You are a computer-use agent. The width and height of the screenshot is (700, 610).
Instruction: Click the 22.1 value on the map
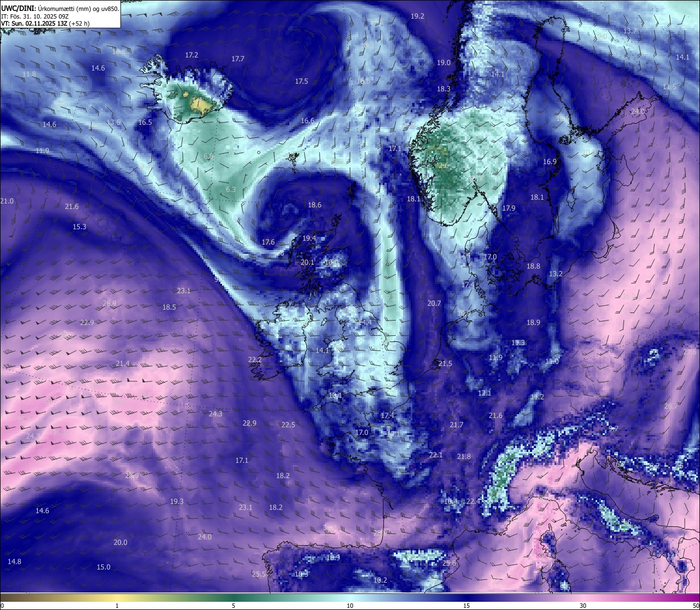pos(435,455)
